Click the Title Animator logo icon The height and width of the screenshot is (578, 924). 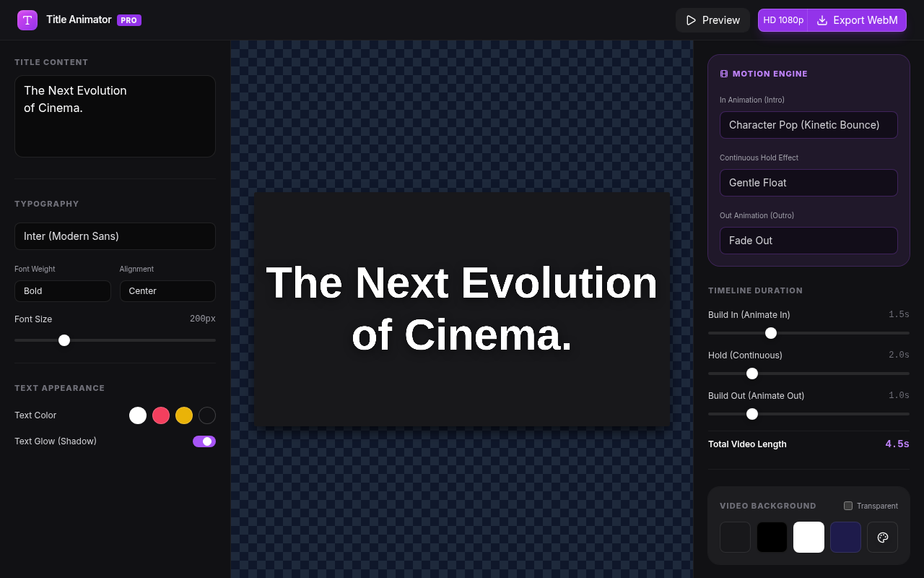(x=27, y=20)
